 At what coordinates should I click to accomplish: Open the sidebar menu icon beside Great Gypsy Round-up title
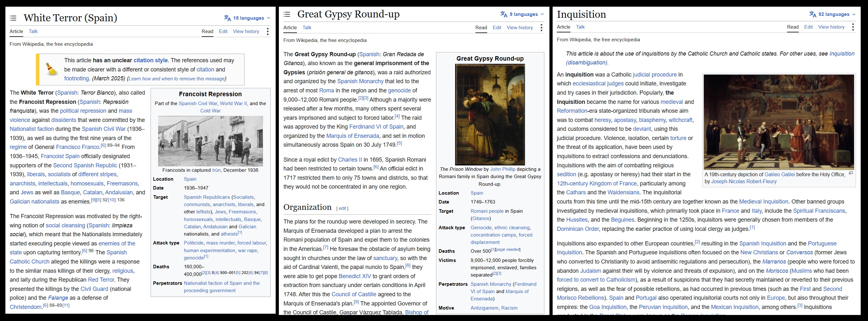tap(287, 14)
